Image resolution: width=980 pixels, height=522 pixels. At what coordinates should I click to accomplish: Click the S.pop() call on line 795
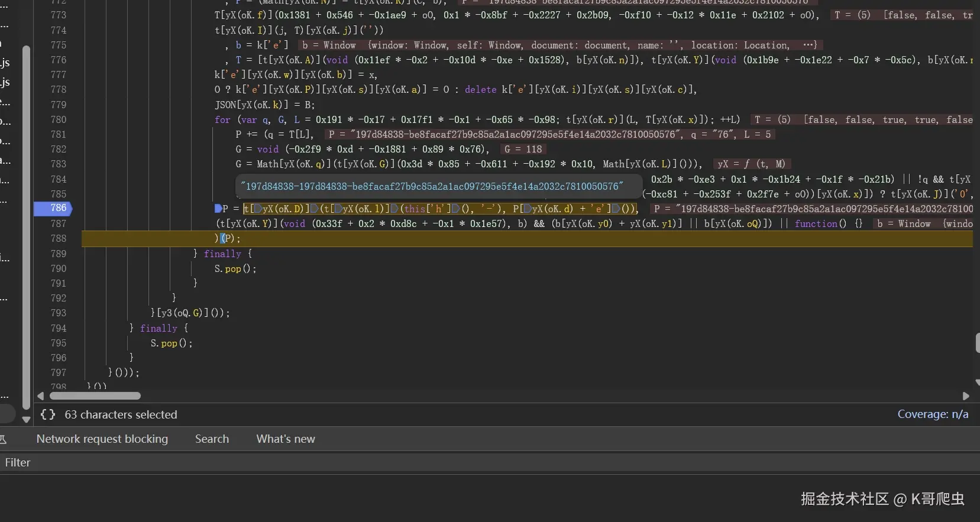pos(171,343)
